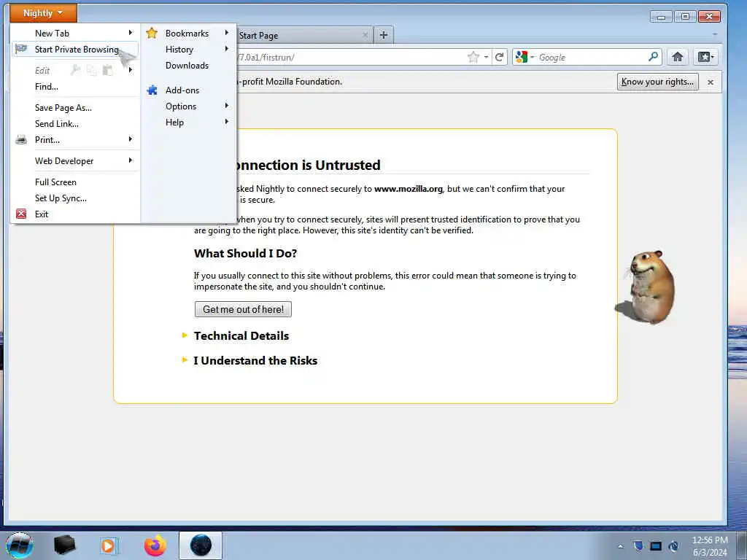Click the firstrun URL address field
This screenshot has width=747, height=560.
(x=350, y=57)
